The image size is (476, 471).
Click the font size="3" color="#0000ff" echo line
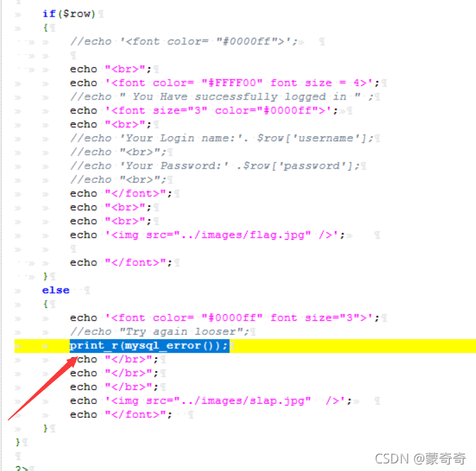(204, 110)
